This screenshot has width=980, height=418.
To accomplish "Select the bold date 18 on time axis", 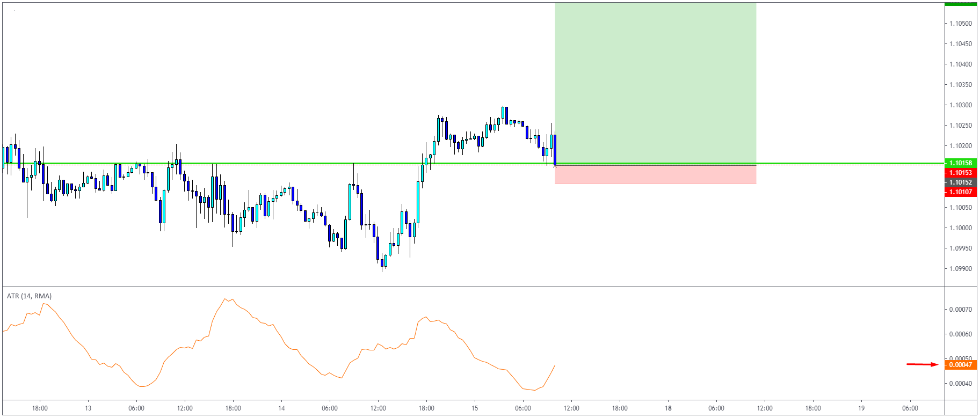I will coord(668,408).
